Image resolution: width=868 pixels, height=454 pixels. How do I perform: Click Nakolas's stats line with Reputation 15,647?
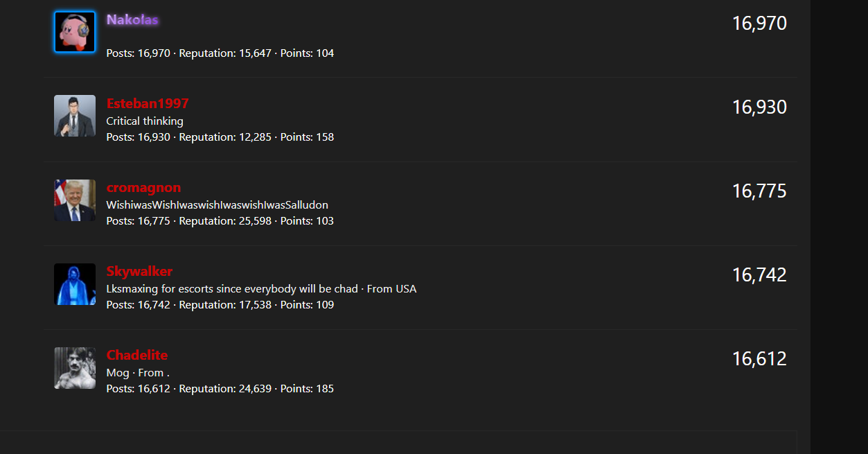tap(220, 53)
